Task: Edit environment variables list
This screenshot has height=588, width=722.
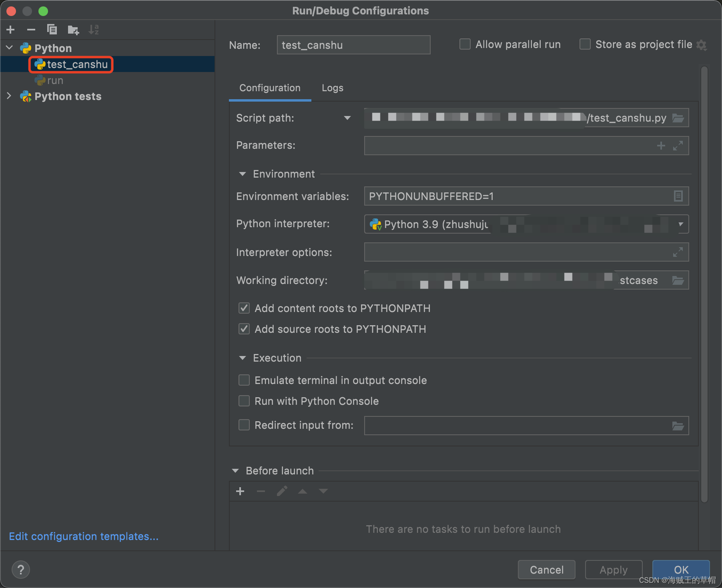Action: click(x=678, y=196)
